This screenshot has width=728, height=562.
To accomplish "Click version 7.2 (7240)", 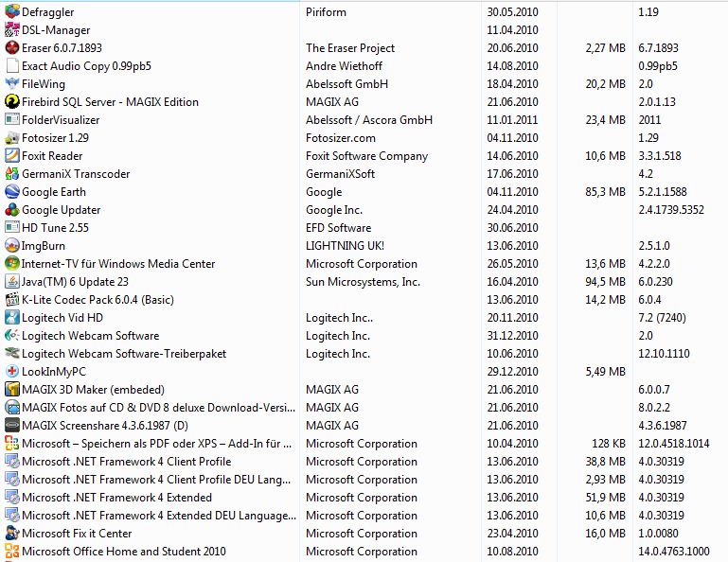I will (x=662, y=318).
